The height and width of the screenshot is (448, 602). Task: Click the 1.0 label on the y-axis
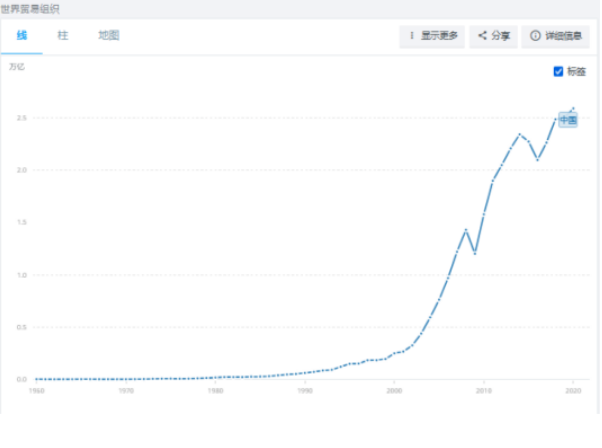(20, 274)
